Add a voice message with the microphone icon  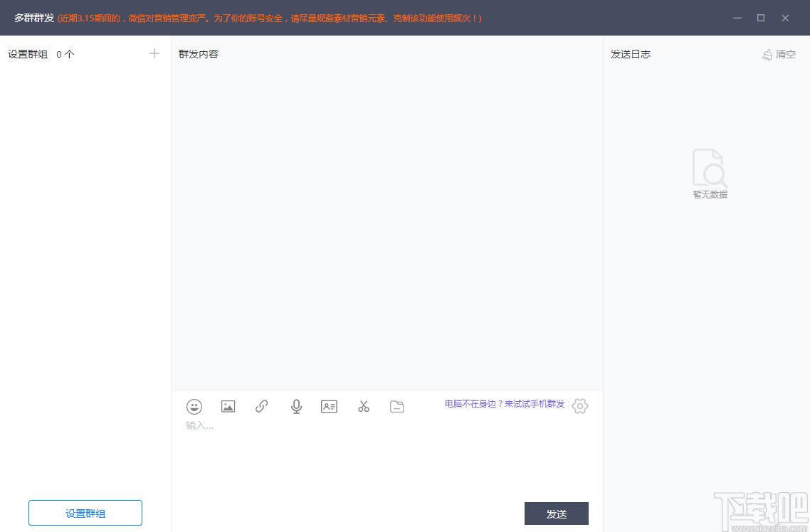(296, 407)
